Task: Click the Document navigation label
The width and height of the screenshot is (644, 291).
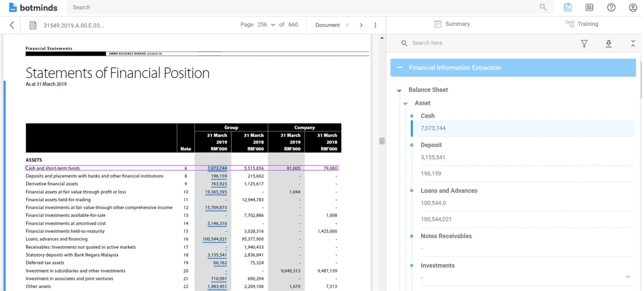Action: [327, 25]
